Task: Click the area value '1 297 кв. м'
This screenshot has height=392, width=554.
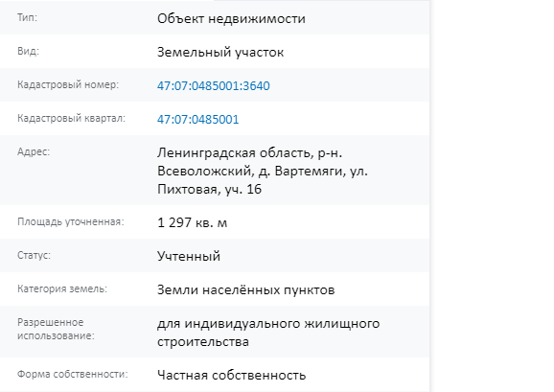Action: click(x=193, y=223)
